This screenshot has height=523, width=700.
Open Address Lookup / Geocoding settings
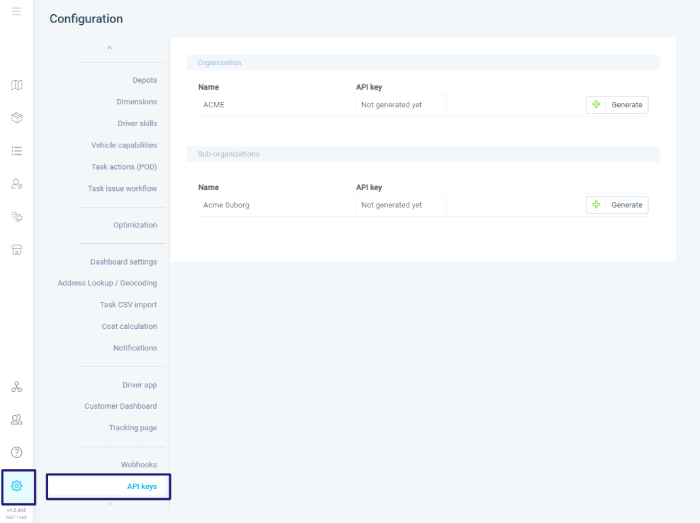pos(107,283)
